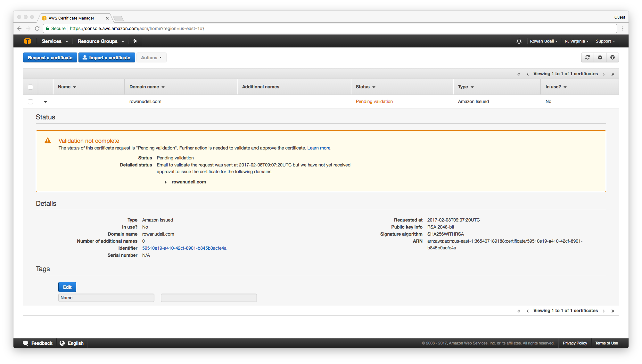642x364 pixels.
Task: Click the pin shortcut icon in navbar
Action: (x=135, y=41)
